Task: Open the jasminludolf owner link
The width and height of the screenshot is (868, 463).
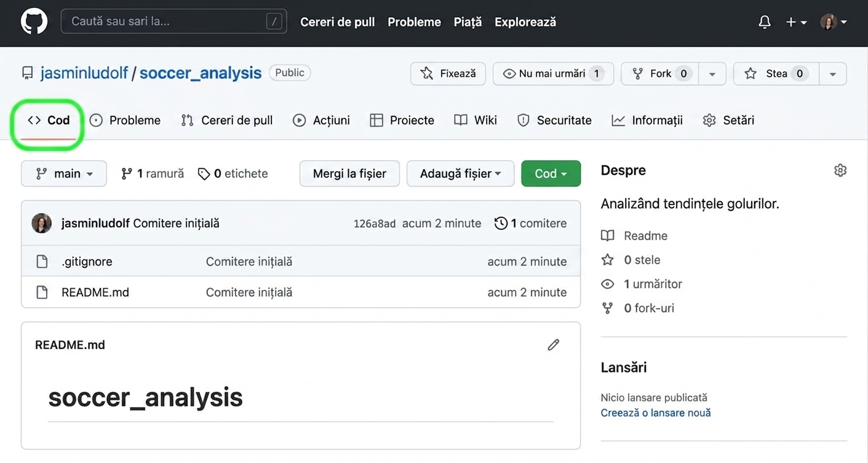Action: [84, 73]
